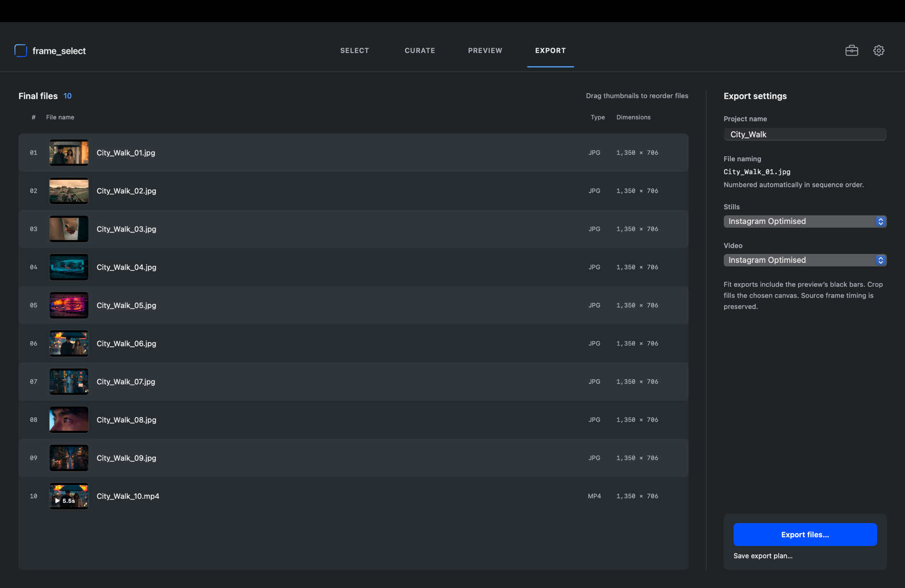Open the Video preset dropdown

tap(805, 260)
